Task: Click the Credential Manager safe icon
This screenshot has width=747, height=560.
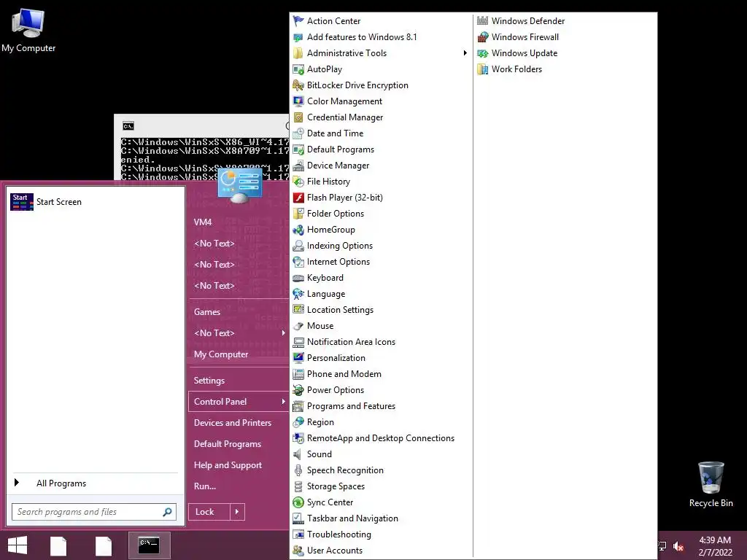Action: (298, 117)
